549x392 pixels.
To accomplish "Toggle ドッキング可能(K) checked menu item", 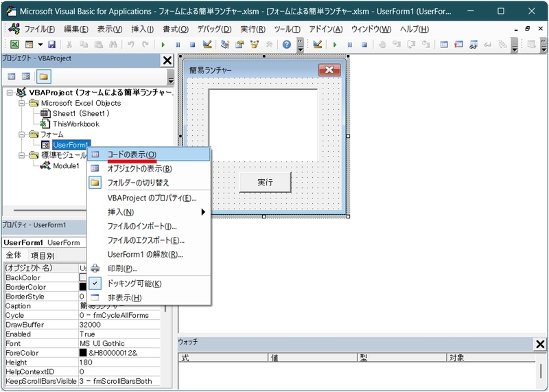I will click(x=149, y=284).
